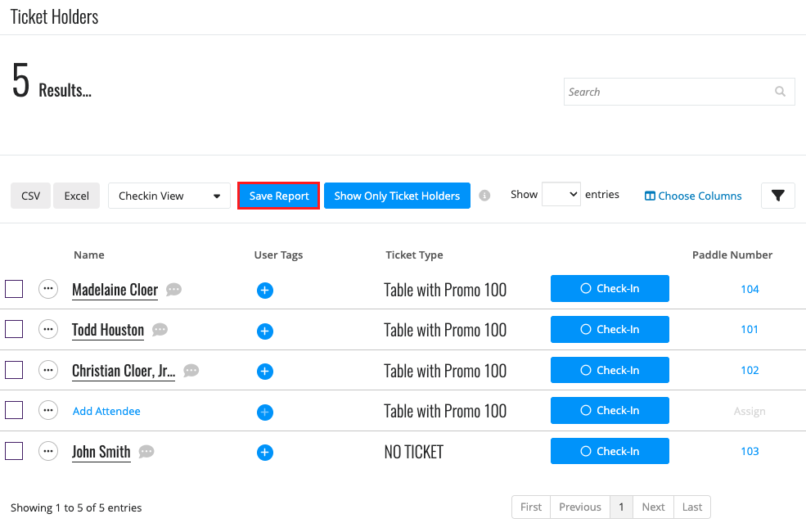This screenshot has width=806, height=532.
Task: Click paddle number 101
Action: tap(750, 329)
